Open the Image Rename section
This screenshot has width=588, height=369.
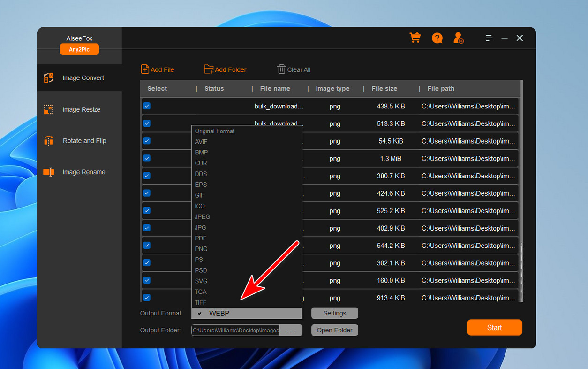coord(79,172)
